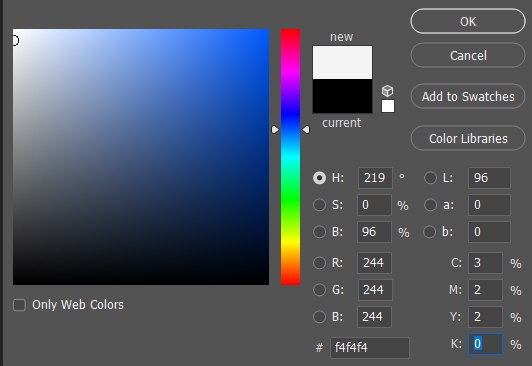Image resolution: width=532 pixels, height=366 pixels.
Task: Select the Lab L radio button
Action: (x=430, y=178)
